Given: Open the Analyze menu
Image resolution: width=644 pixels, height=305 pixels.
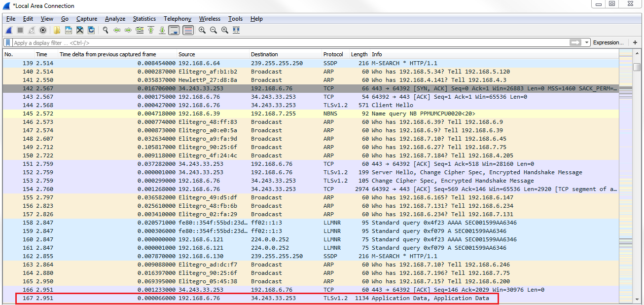Looking at the screenshot, I should click(115, 19).
